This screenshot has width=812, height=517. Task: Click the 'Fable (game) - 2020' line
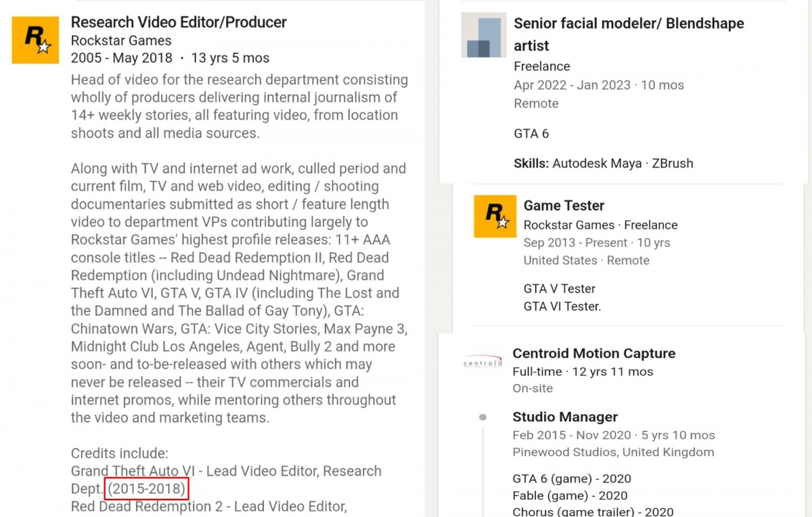point(570,495)
